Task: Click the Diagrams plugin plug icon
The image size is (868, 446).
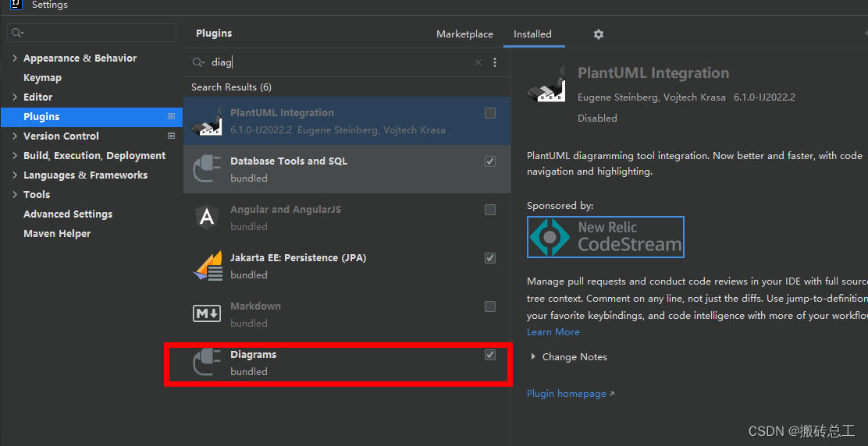Action: (x=207, y=363)
